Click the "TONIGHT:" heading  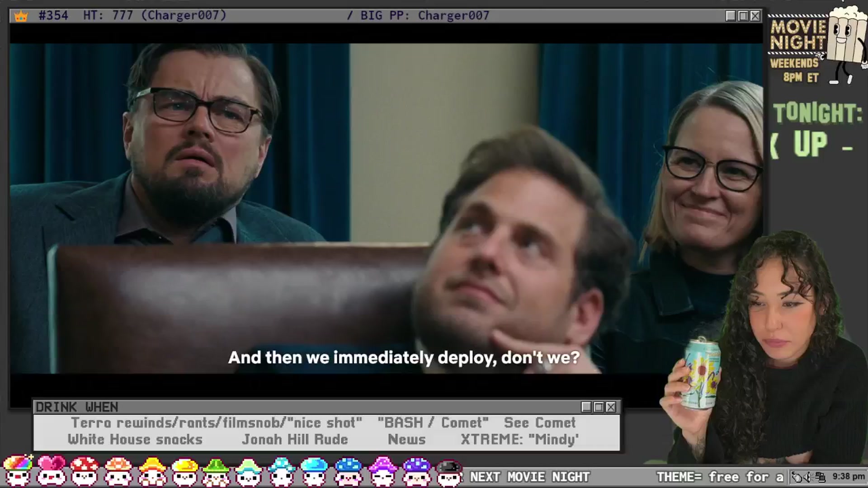pyautogui.click(x=818, y=113)
